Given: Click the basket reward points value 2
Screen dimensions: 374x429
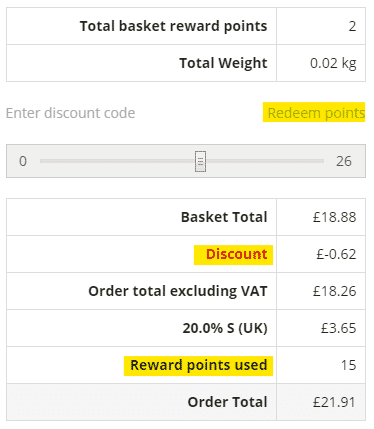Looking at the screenshot, I should [x=352, y=26].
